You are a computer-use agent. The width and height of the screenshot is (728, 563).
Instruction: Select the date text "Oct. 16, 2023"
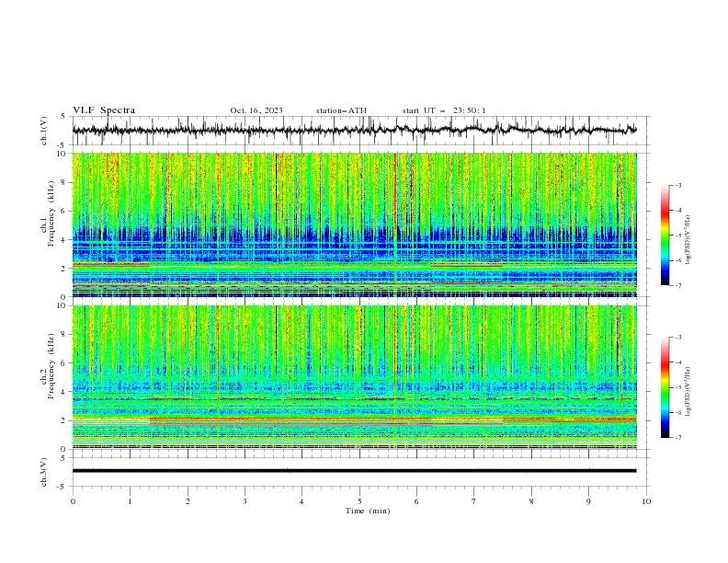click(x=256, y=110)
